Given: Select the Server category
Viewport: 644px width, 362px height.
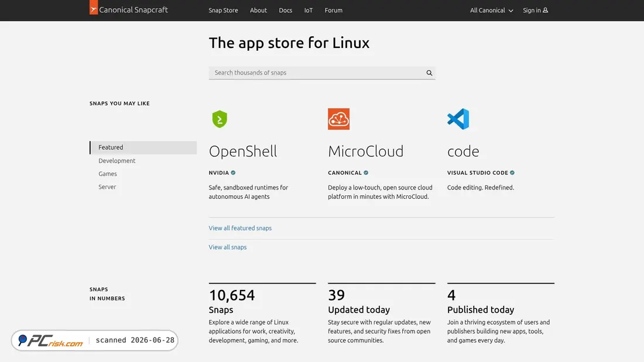Looking at the screenshot, I should [107, 187].
